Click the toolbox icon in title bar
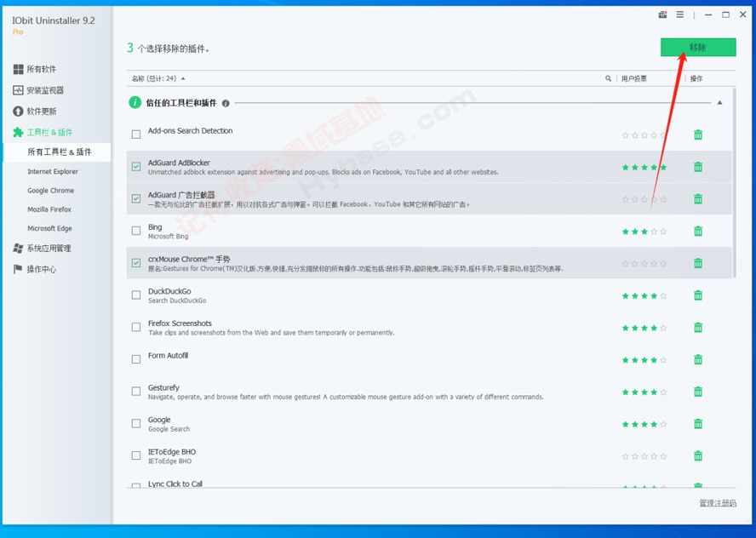This screenshot has height=538, width=756. 663,15
